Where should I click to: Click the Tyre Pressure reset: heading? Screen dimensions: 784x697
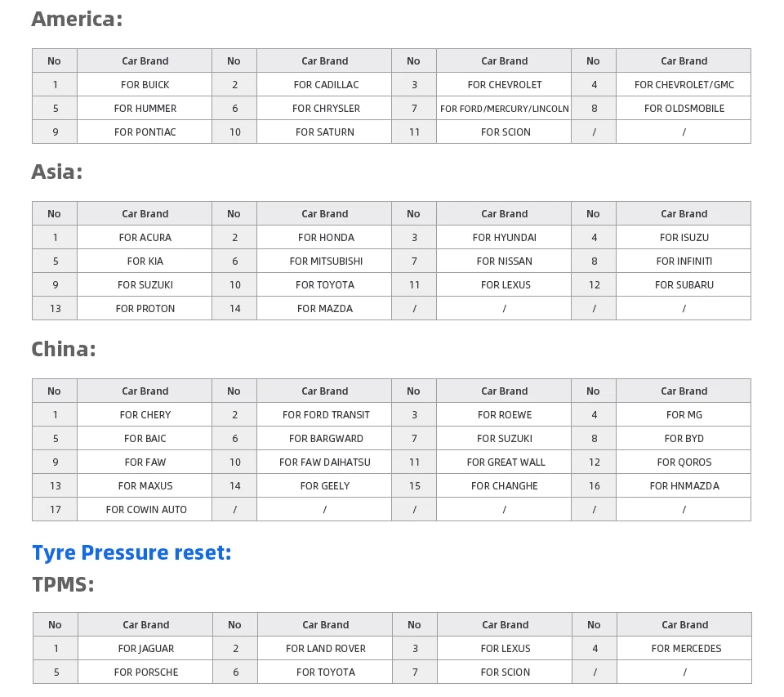click(x=132, y=552)
